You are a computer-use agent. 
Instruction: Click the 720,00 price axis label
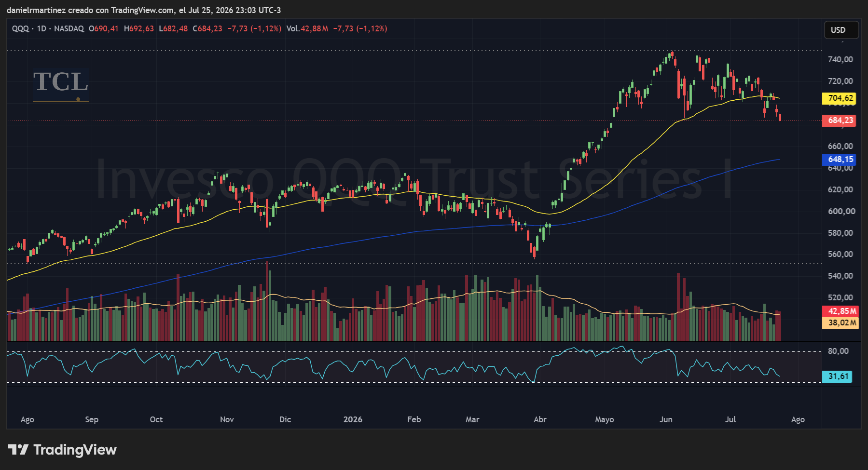pyautogui.click(x=840, y=81)
